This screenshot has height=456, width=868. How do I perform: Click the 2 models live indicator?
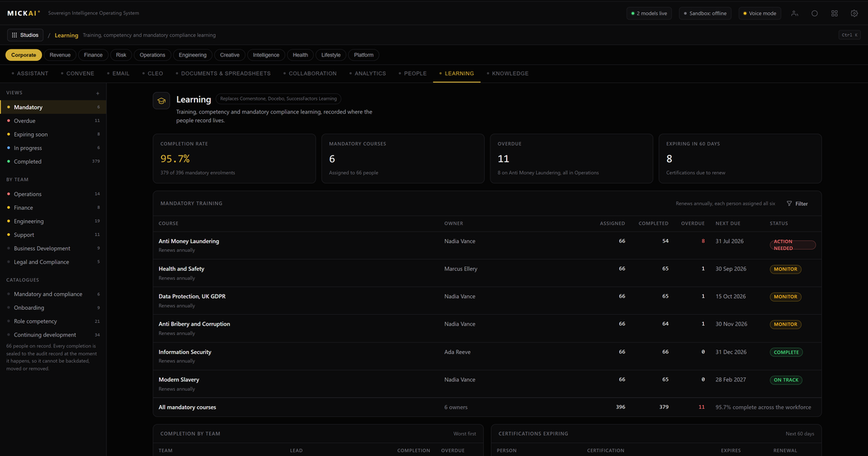650,13
